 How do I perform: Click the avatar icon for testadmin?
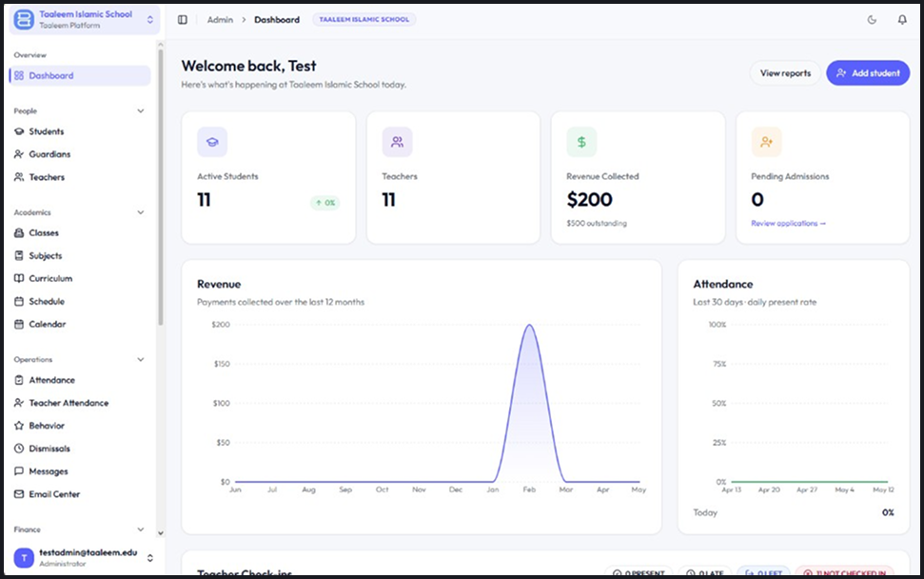tap(24, 557)
